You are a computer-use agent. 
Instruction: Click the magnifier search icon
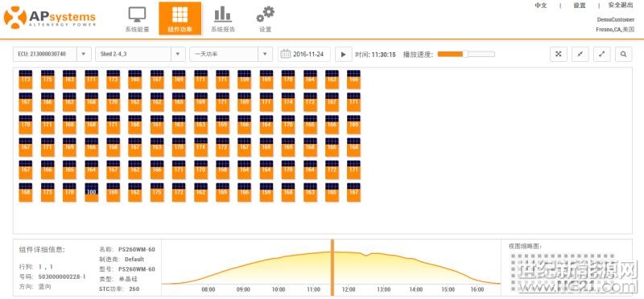[x=623, y=54]
